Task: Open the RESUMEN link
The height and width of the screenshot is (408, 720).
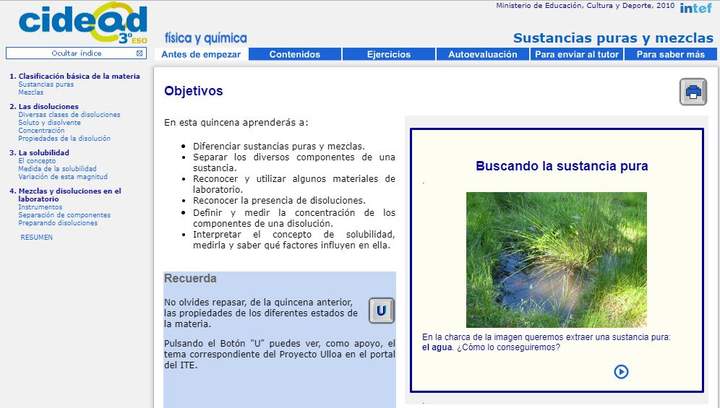Action: coord(37,237)
